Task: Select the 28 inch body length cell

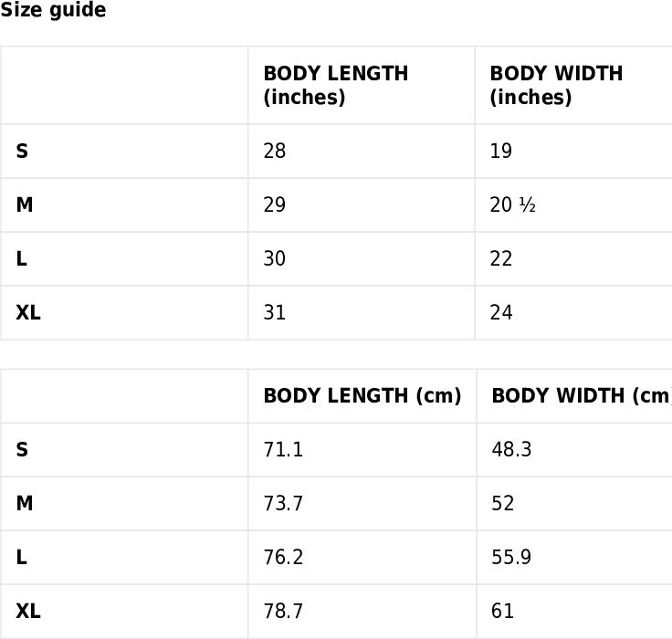Action: click(x=274, y=152)
